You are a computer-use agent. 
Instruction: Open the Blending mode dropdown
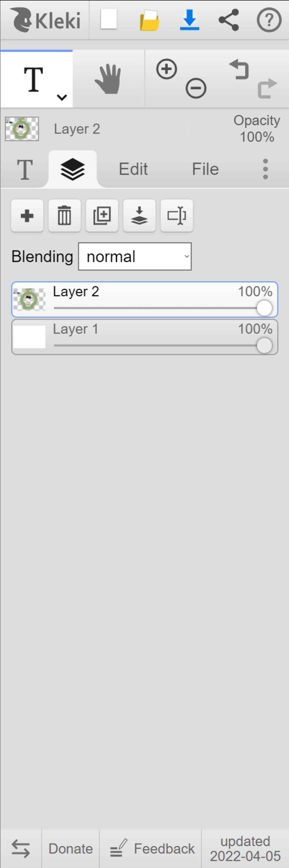click(135, 257)
